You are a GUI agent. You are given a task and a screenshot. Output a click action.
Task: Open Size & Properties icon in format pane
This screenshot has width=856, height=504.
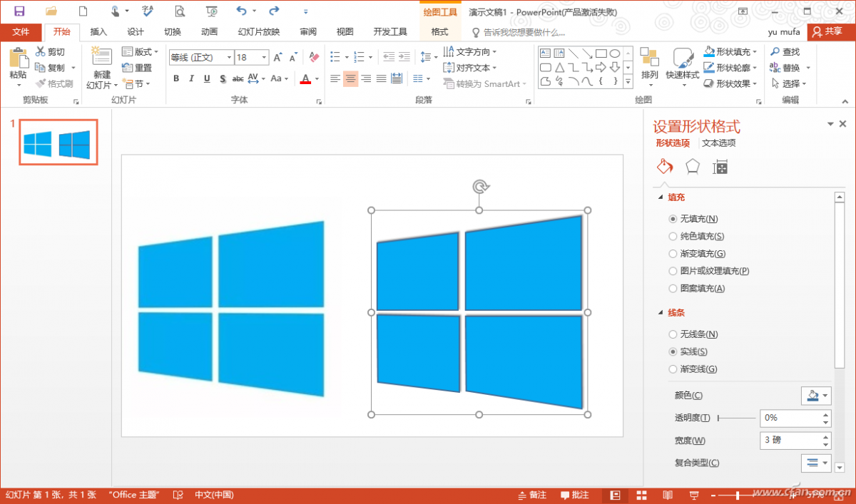point(720,167)
